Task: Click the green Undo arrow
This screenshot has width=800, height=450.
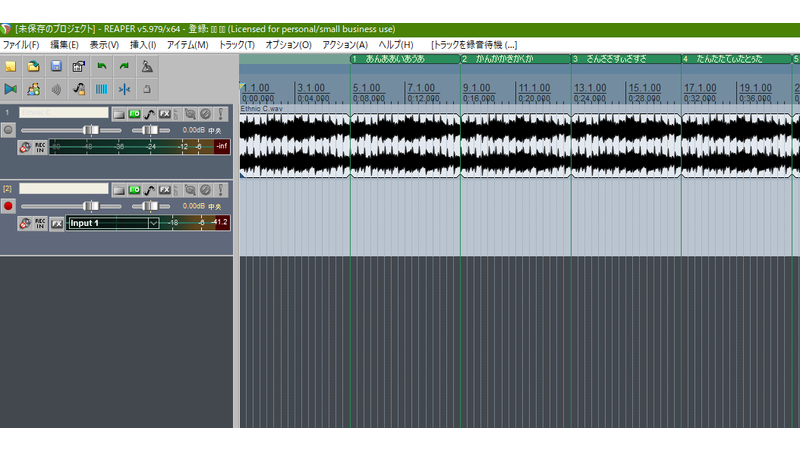Action: [x=101, y=67]
